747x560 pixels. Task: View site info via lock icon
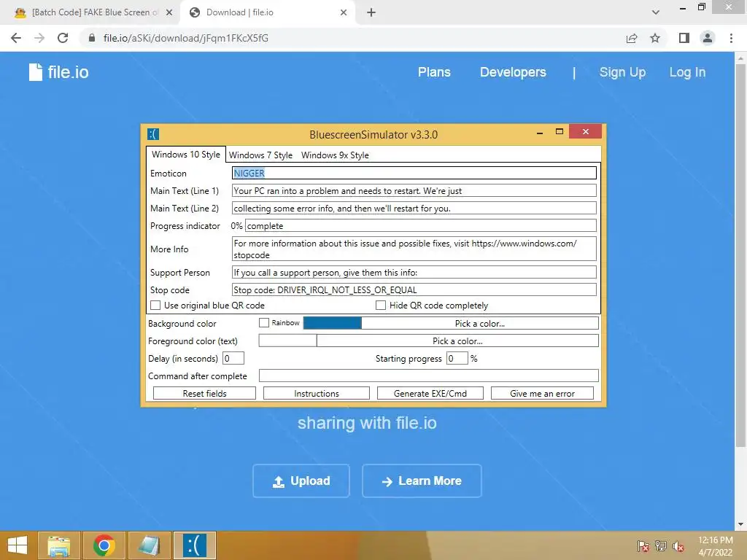tap(92, 38)
